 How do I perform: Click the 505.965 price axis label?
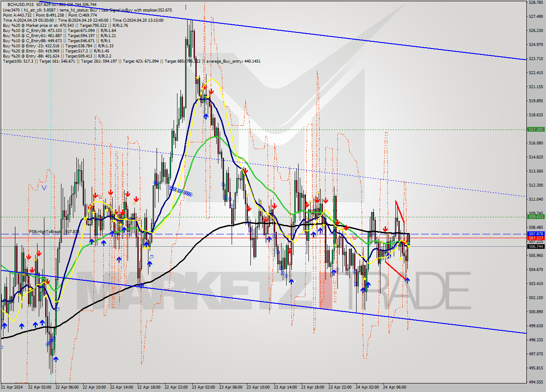(535, 256)
